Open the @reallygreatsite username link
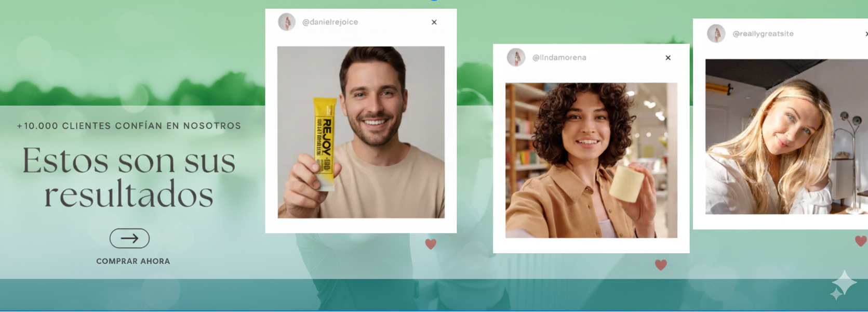This screenshot has width=868, height=312. [763, 34]
